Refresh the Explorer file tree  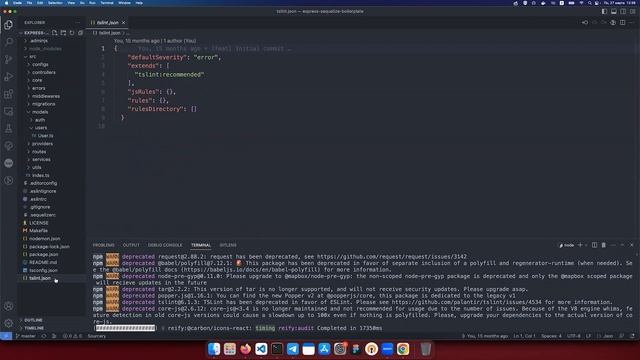[x=72, y=33]
